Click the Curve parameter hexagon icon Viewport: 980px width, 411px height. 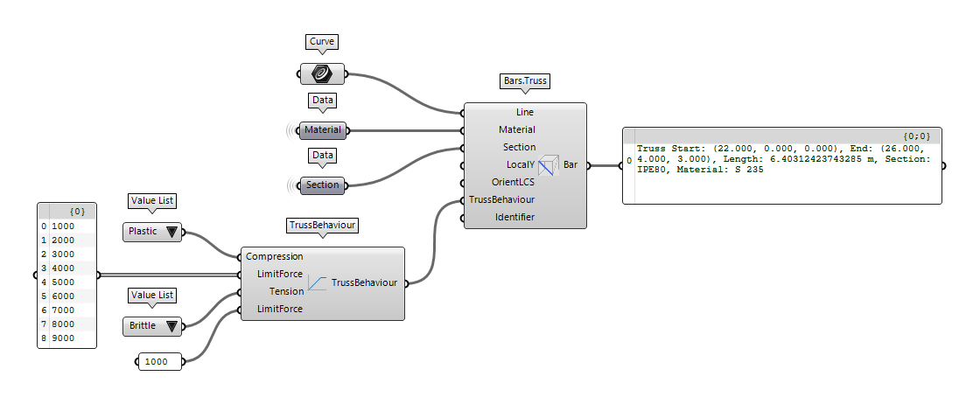(322, 73)
